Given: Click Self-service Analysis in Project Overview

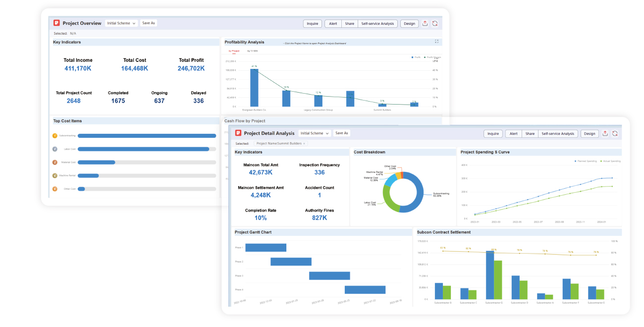Looking at the screenshot, I should [377, 23].
